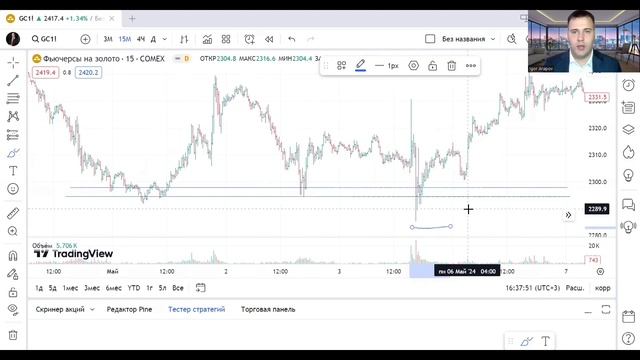Open the go to date calendar

200,288
